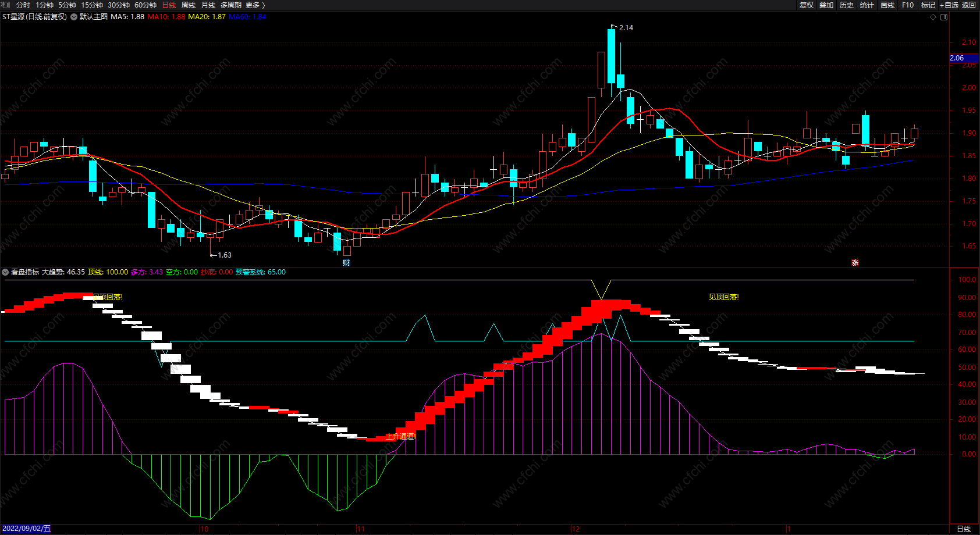
Task: Click the 日线 label at bottom-right
Action: coord(964,529)
